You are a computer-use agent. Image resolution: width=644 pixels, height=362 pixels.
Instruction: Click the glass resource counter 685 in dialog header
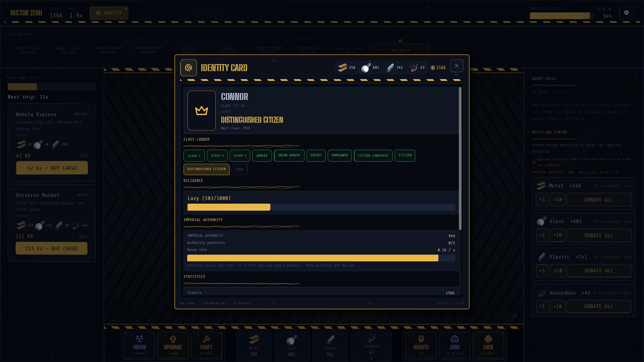point(370,68)
